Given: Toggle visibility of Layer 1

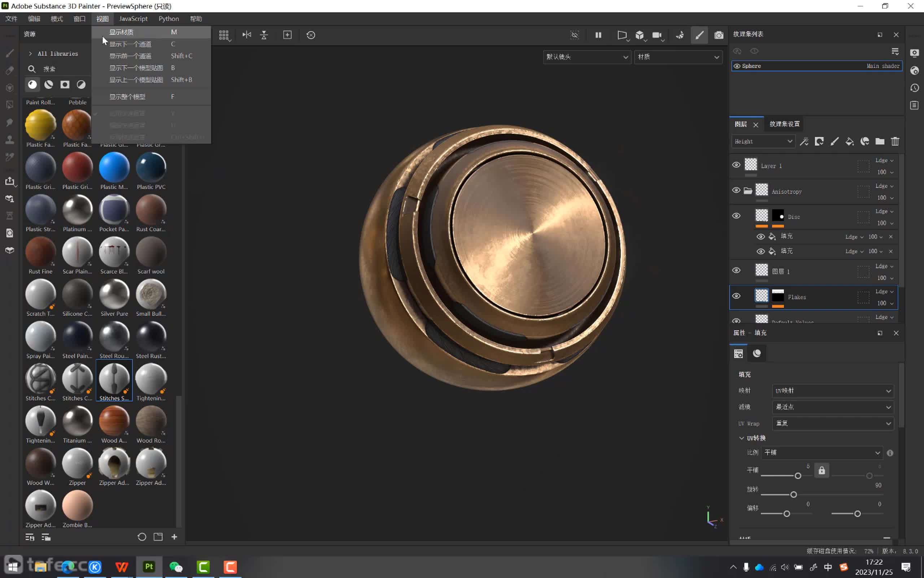Looking at the screenshot, I should coord(736,165).
